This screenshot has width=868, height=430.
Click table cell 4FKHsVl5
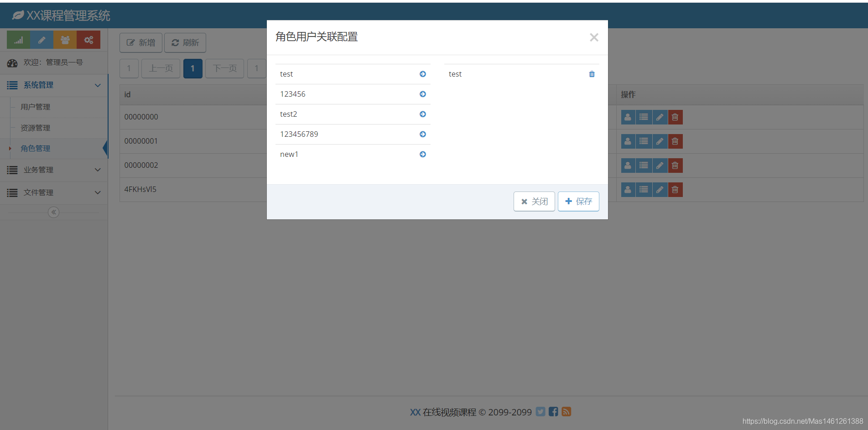point(140,189)
